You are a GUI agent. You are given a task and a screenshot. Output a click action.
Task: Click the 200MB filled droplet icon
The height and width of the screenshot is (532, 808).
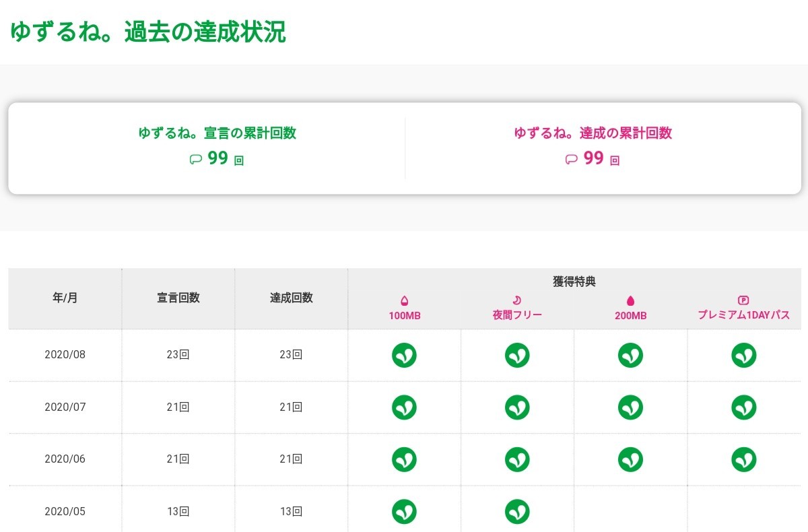pos(631,301)
